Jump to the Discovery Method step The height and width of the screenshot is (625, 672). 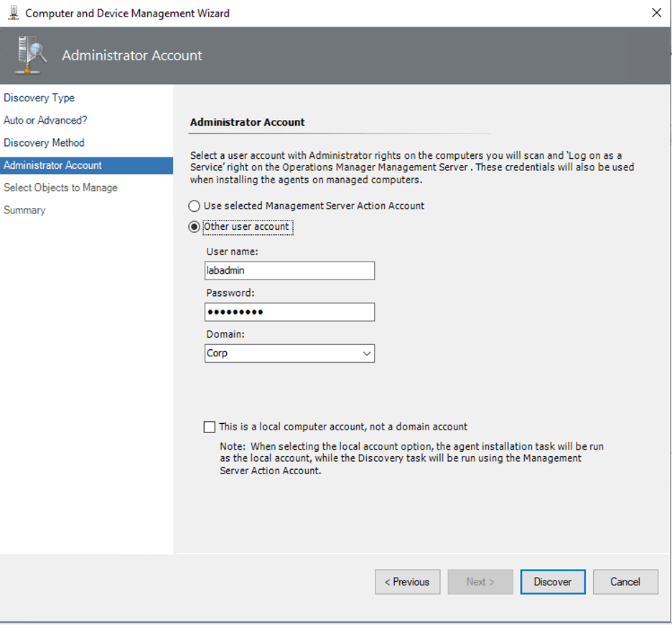click(x=44, y=143)
